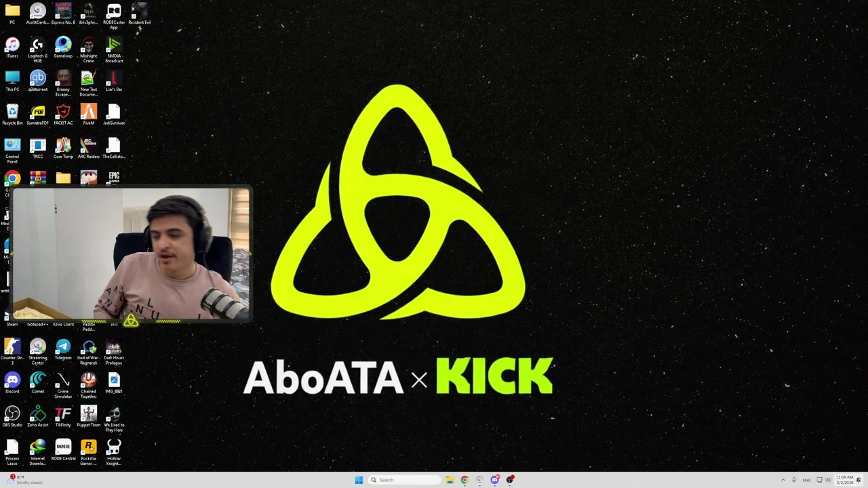Open the Midnight Crane game icon
The image size is (868, 488).
click(89, 49)
